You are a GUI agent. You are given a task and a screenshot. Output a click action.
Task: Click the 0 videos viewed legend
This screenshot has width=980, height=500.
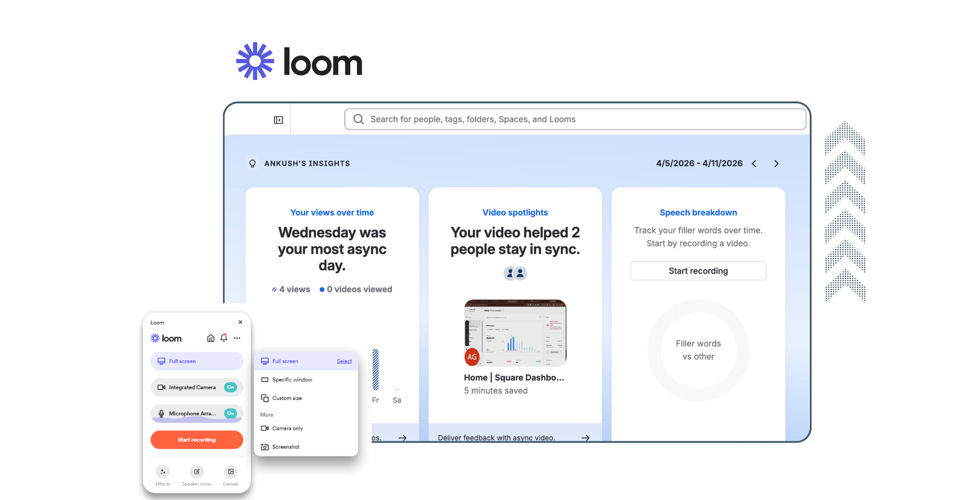click(x=356, y=289)
